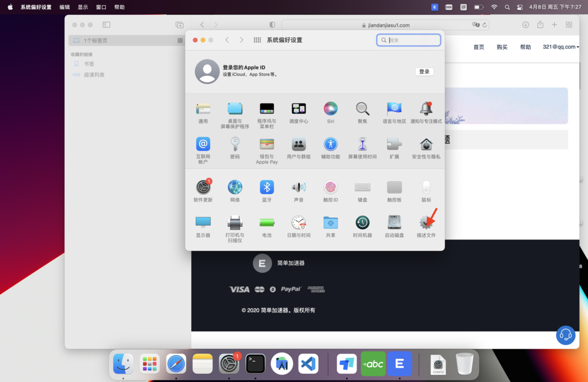This screenshot has height=382, width=588.
Task: Open the Siri preference pane
Action: pyautogui.click(x=330, y=109)
